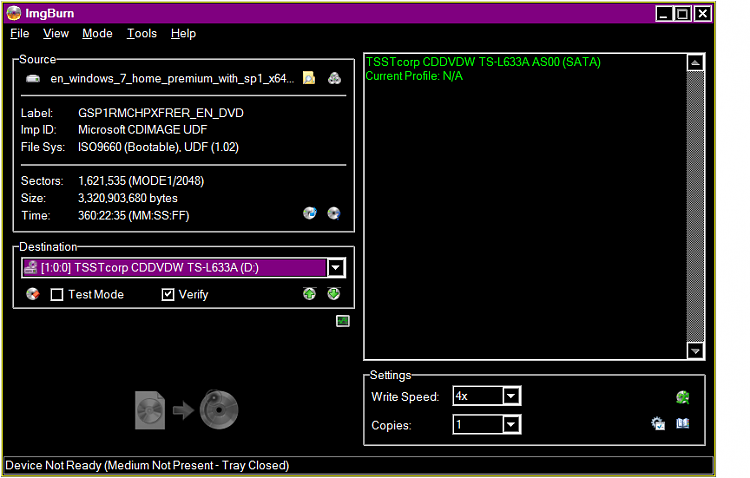Click the log pane scroll up arrow

[695, 63]
